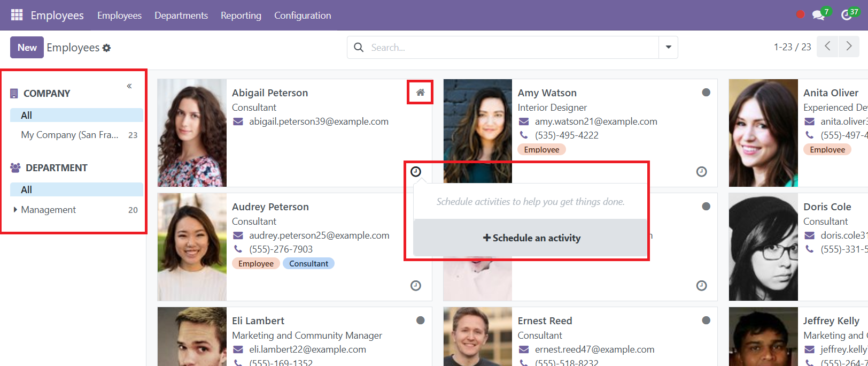This screenshot has width=868, height=366.
Task: Open Amy Watson's employee card name
Action: tap(547, 93)
